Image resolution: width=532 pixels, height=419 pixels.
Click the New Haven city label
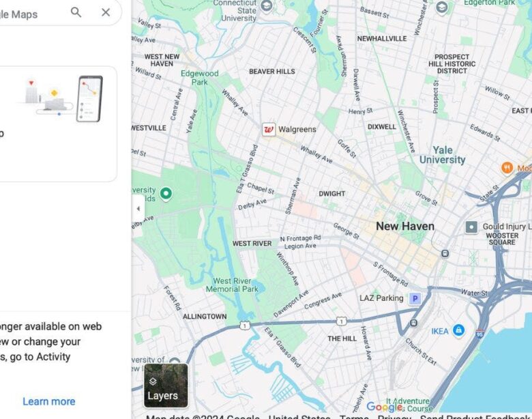coord(405,227)
